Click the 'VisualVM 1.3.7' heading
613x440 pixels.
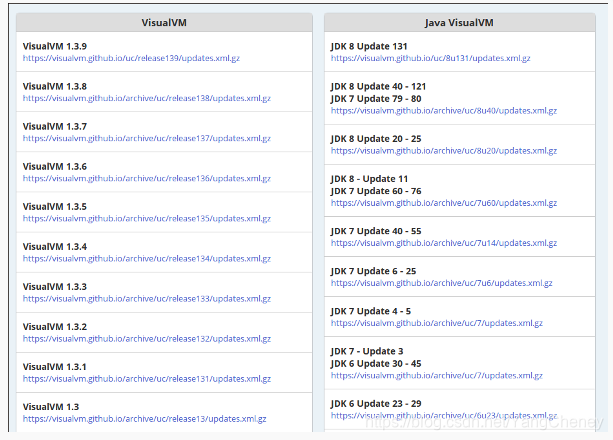coord(55,126)
